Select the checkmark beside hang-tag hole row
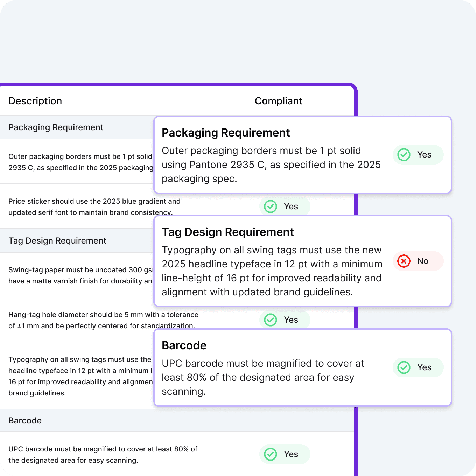 coord(270,320)
